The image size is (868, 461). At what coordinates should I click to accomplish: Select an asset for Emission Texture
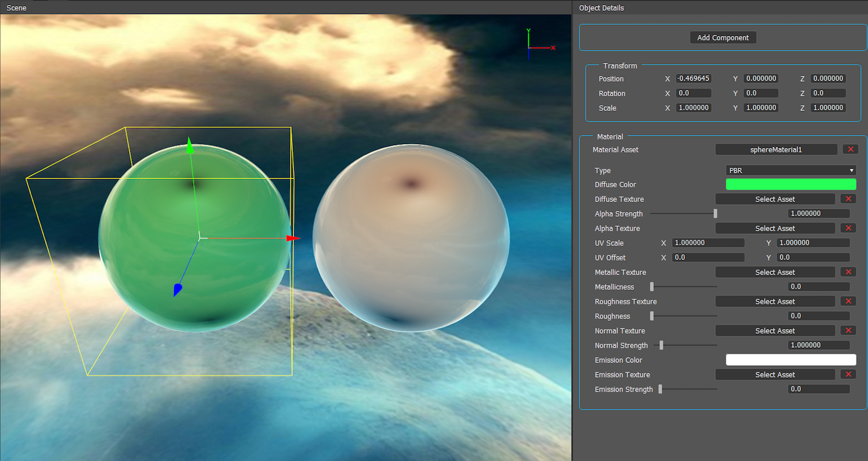775,374
